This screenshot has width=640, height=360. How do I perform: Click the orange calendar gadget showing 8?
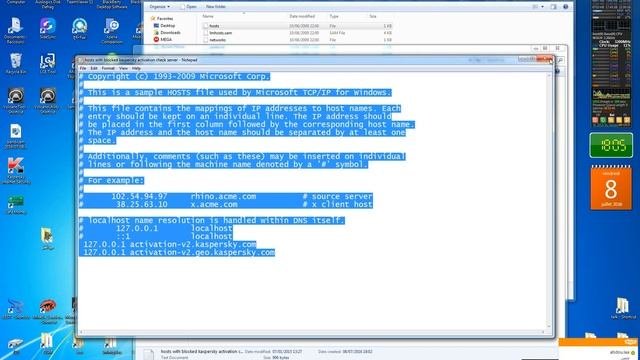click(611, 188)
